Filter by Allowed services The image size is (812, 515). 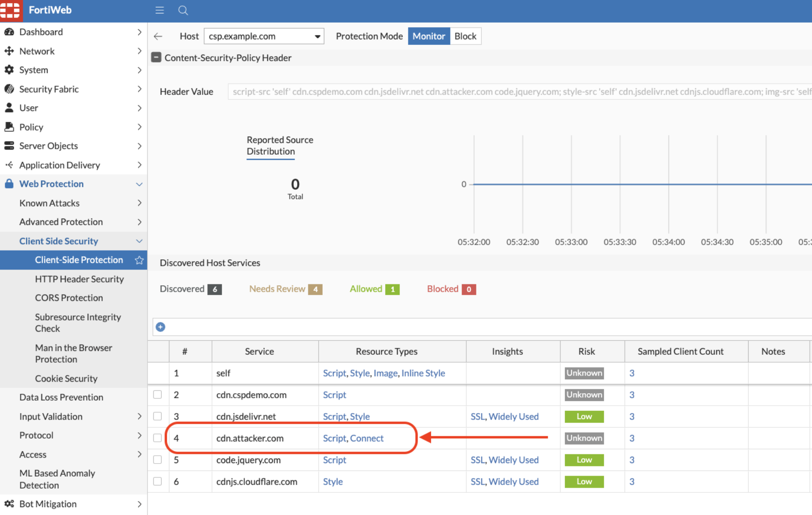pyautogui.click(x=375, y=289)
